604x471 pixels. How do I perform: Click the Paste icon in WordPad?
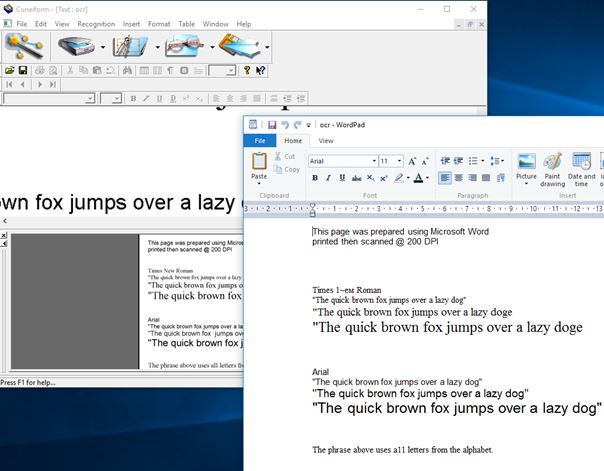[x=259, y=166]
